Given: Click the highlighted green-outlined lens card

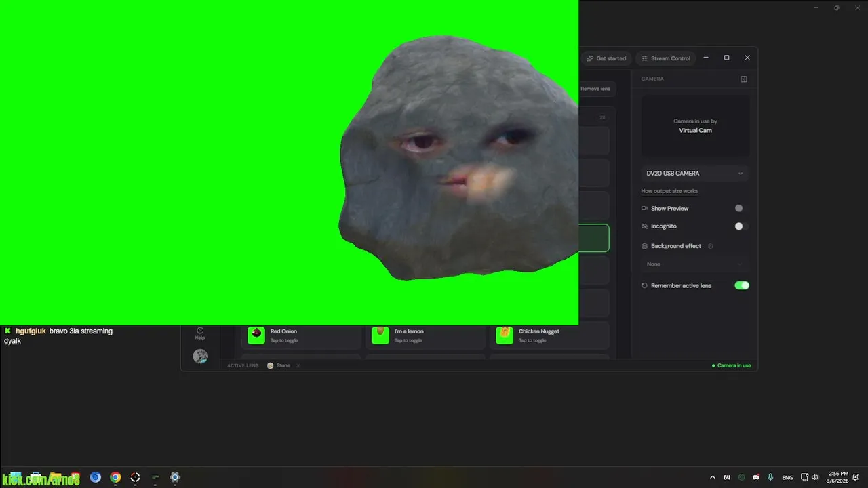Looking at the screenshot, I should click(x=594, y=238).
